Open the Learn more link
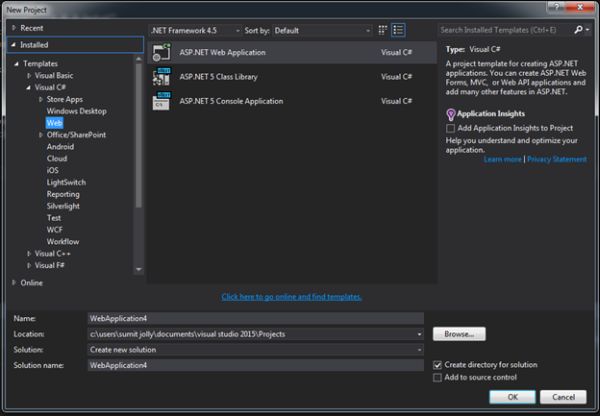 502,160
